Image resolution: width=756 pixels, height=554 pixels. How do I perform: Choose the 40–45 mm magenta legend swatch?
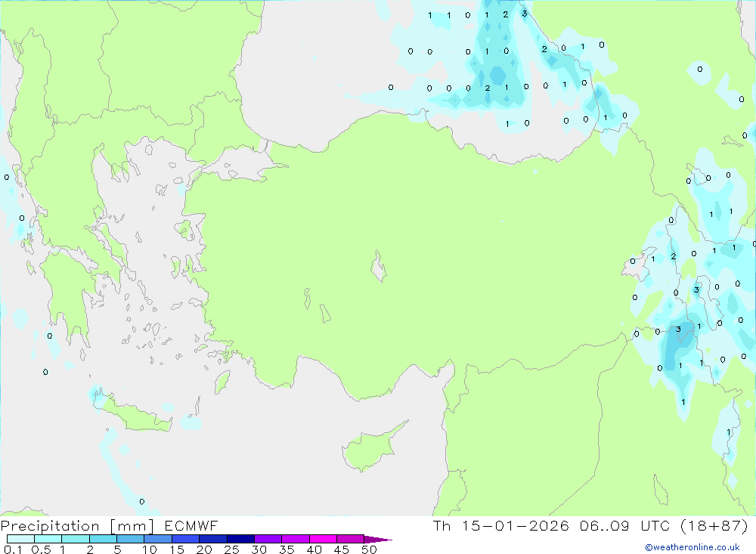click(x=323, y=539)
